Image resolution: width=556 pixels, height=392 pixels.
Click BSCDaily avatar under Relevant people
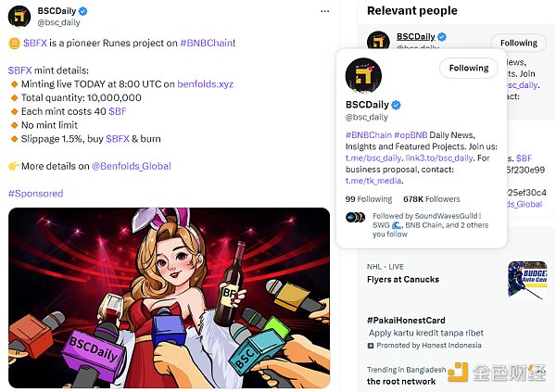[x=377, y=43]
